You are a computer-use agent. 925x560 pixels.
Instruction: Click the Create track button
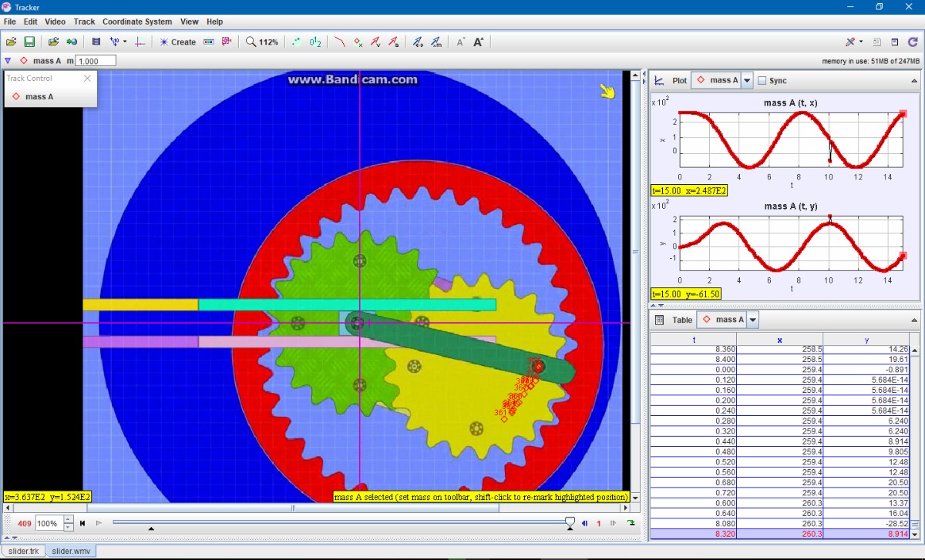pyautogui.click(x=177, y=42)
